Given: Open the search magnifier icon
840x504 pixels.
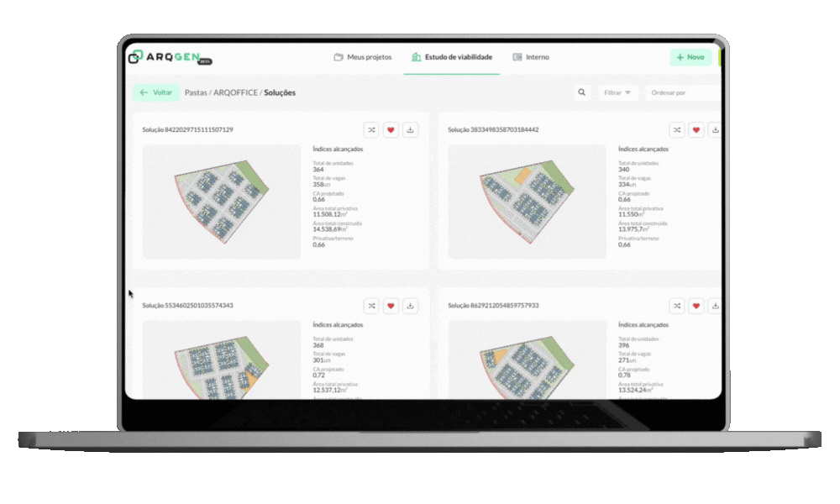Looking at the screenshot, I should coord(581,92).
